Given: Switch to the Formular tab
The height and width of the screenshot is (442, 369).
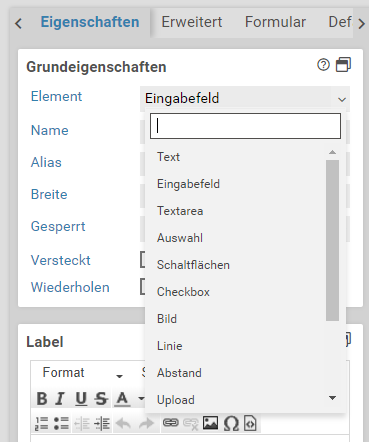Looking at the screenshot, I should (x=275, y=22).
